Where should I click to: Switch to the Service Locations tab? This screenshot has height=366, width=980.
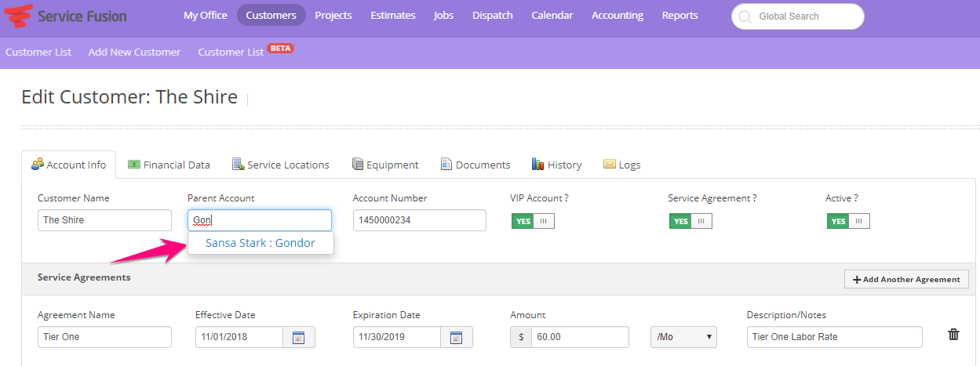pyautogui.click(x=281, y=165)
